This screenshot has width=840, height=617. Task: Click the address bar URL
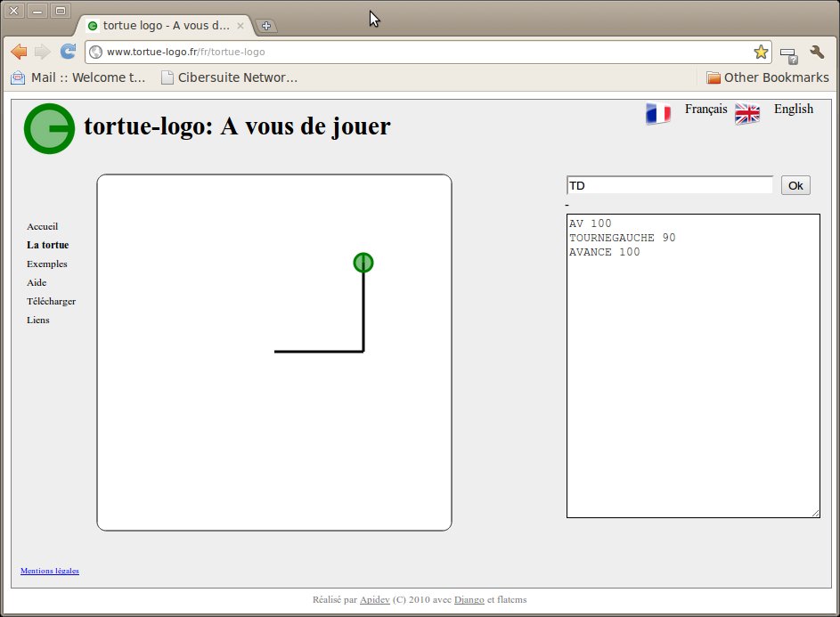[185, 52]
